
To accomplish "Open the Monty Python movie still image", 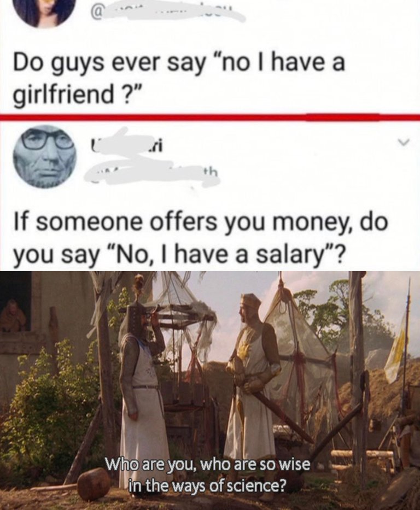I will click(x=210, y=390).
